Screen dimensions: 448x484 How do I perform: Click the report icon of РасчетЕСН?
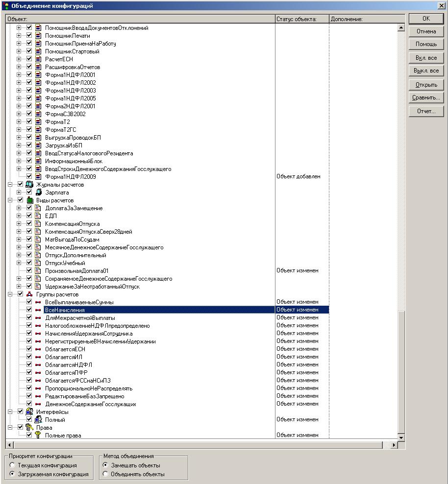38,59
